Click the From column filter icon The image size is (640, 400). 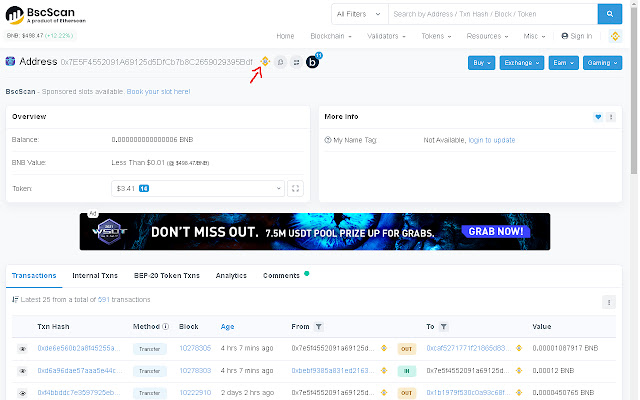coord(320,327)
